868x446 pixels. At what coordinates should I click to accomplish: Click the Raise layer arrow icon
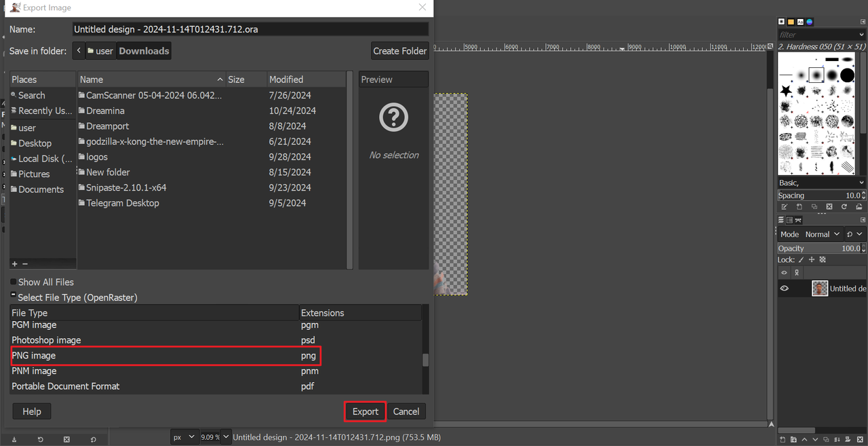pyautogui.click(x=804, y=440)
